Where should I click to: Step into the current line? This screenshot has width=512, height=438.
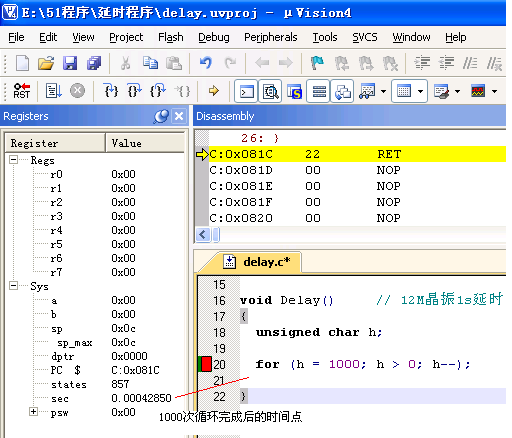tap(111, 91)
